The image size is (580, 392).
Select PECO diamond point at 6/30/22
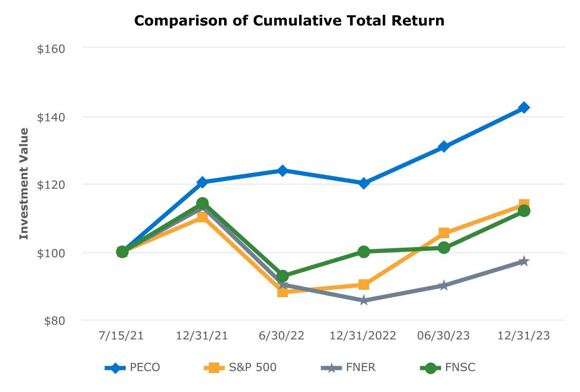[x=283, y=171]
